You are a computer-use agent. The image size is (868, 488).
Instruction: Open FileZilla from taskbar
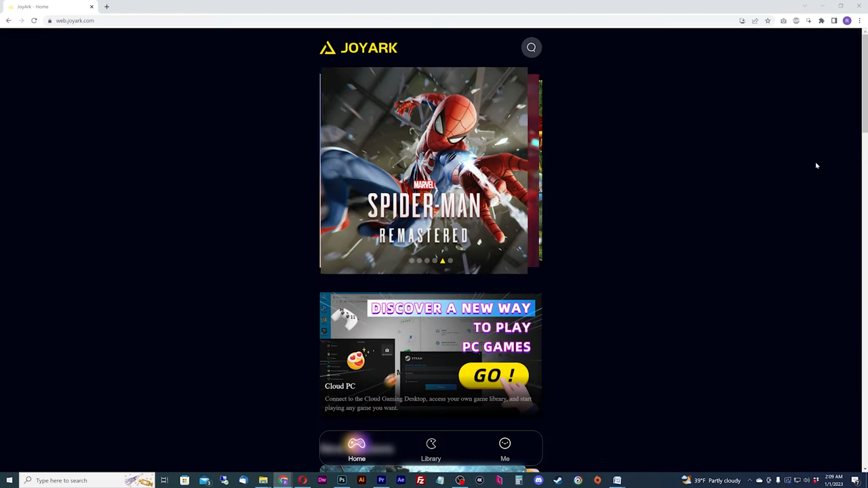pos(420,481)
